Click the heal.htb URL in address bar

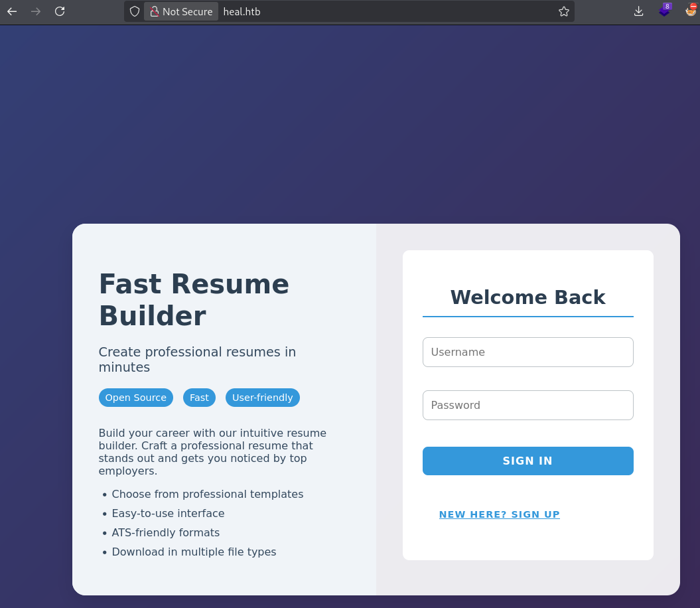(242, 11)
